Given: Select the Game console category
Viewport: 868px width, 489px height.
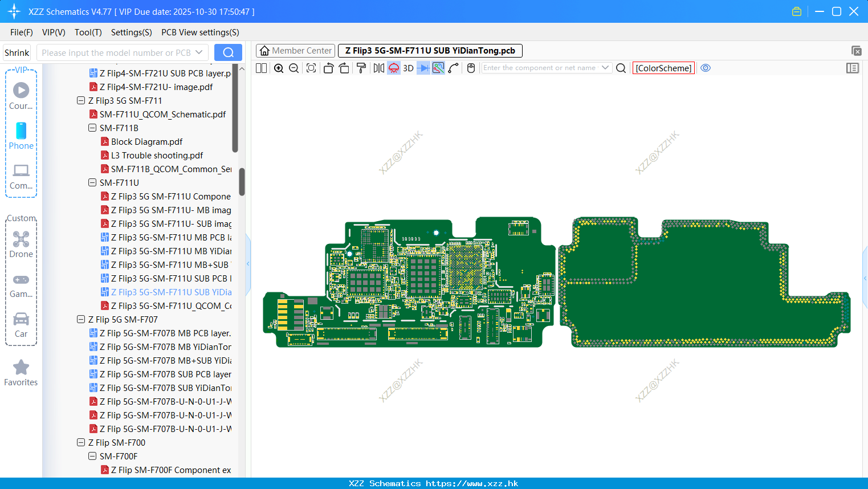Looking at the screenshot, I should (x=21, y=285).
